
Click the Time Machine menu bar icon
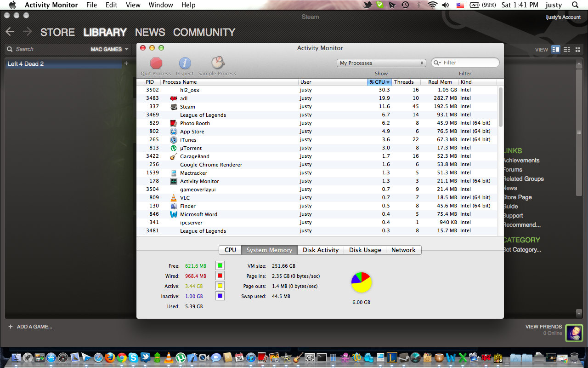(x=405, y=5)
